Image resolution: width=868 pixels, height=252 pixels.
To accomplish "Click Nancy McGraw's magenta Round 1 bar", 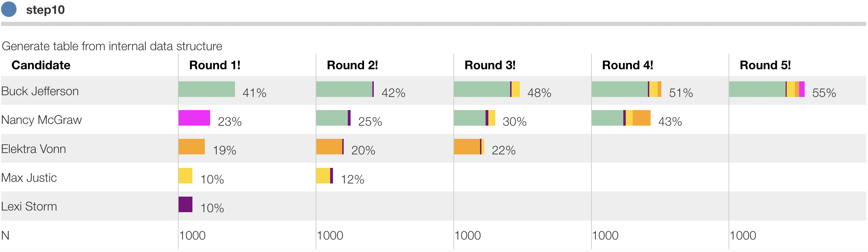I will click(194, 118).
